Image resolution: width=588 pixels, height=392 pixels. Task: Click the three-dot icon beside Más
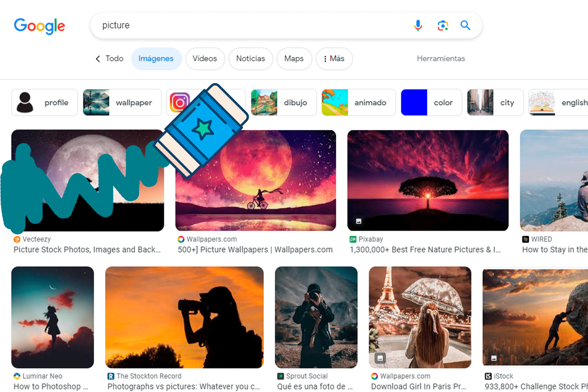325,59
